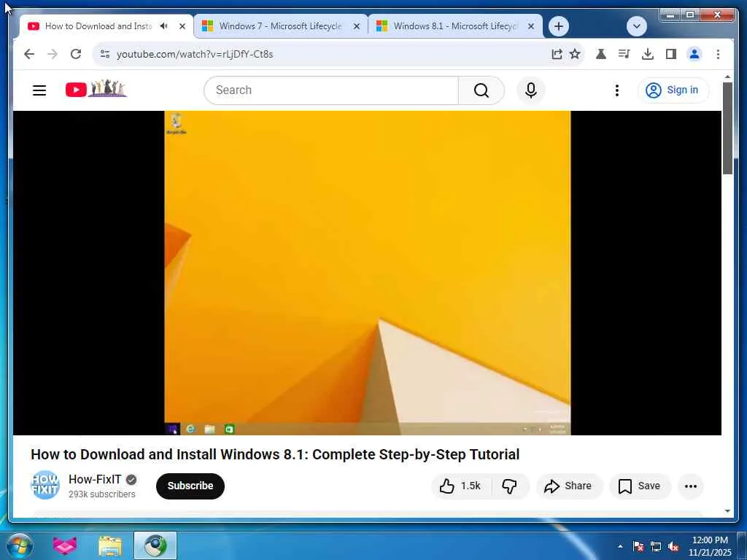Image resolution: width=747 pixels, height=560 pixels.
Task: Open the pink cat app in taskbar
Action: [64, 545]
